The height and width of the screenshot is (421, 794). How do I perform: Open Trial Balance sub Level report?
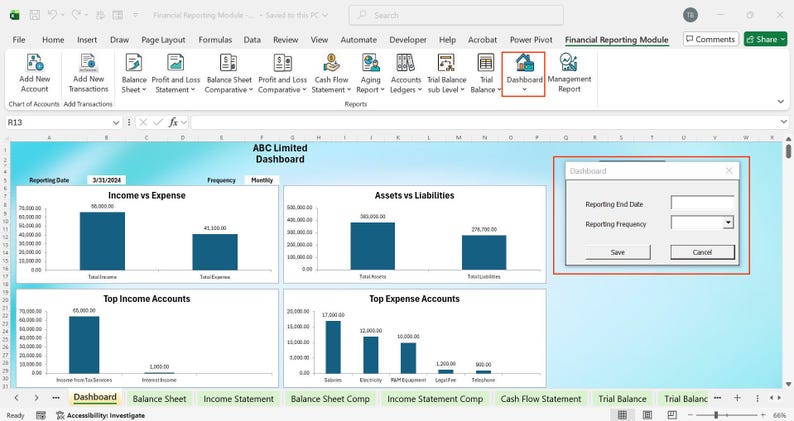[446, 73]
